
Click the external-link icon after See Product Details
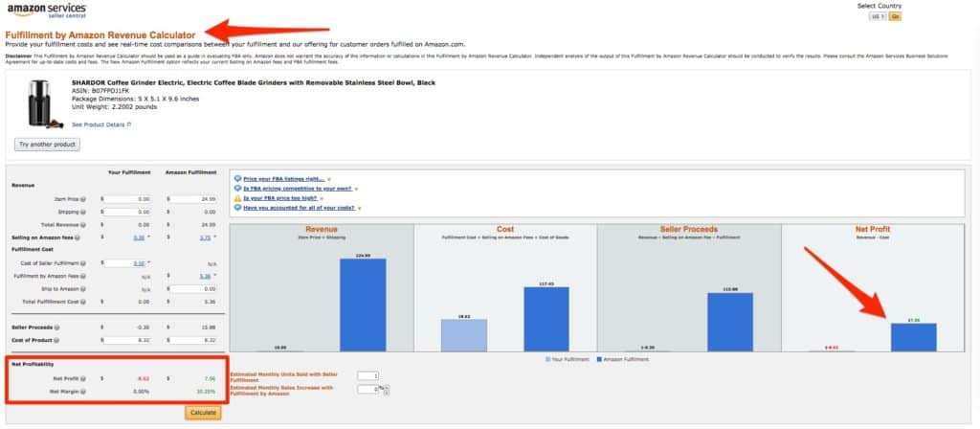point(129,124)
